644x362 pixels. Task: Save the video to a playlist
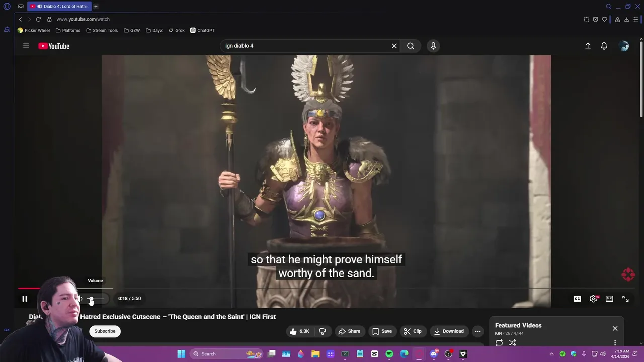pos(382,331)
